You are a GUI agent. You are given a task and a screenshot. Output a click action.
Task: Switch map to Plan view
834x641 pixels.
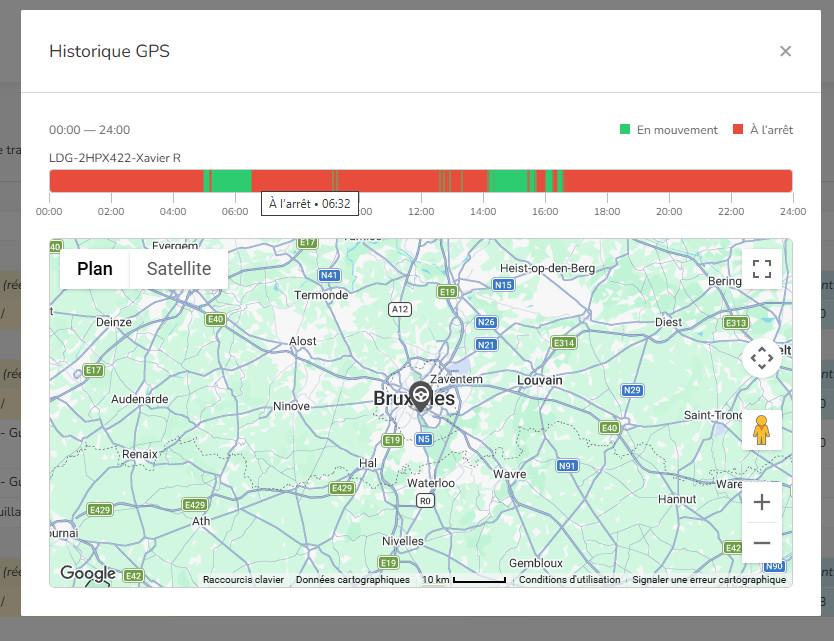click(95, 269)
